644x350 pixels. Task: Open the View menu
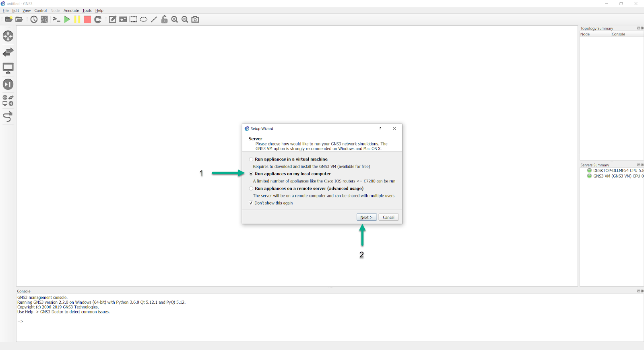(x=27, y=10)
